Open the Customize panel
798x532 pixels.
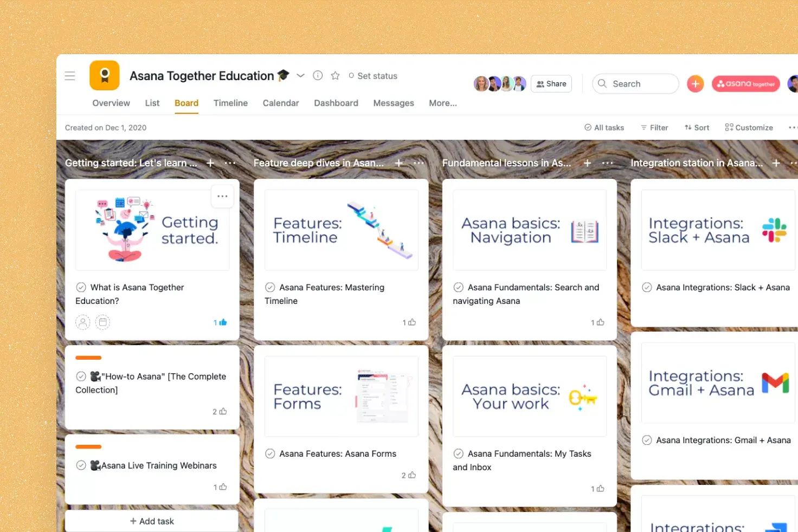[x=749, y=127]
